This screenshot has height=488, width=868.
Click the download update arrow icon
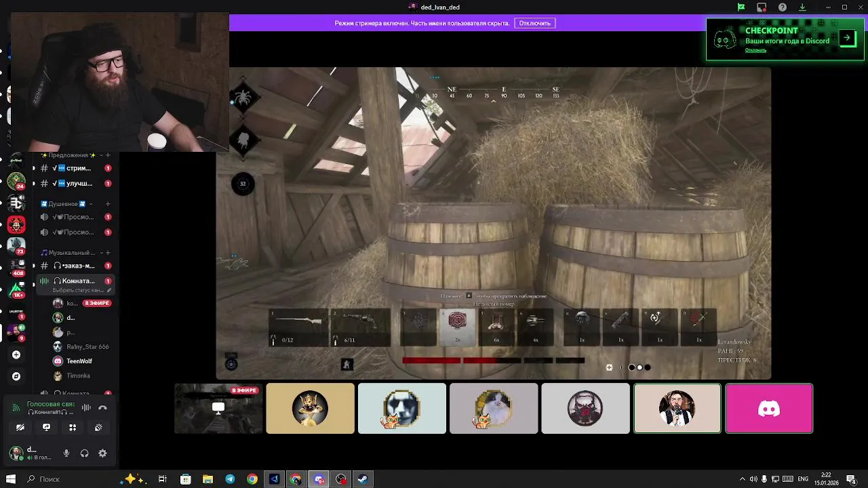point(802,7)
